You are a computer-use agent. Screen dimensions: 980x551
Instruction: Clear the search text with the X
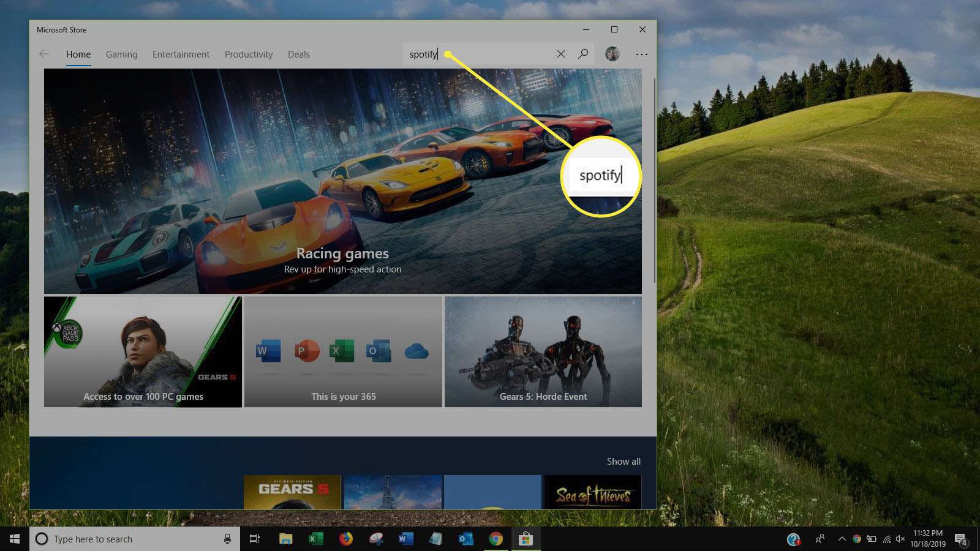pos(560,54)
